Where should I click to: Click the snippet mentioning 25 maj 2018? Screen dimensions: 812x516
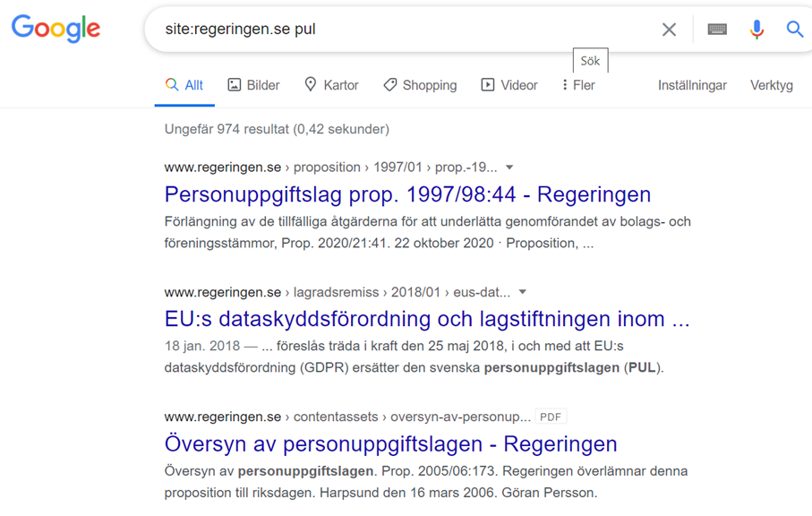coord(415,357)
